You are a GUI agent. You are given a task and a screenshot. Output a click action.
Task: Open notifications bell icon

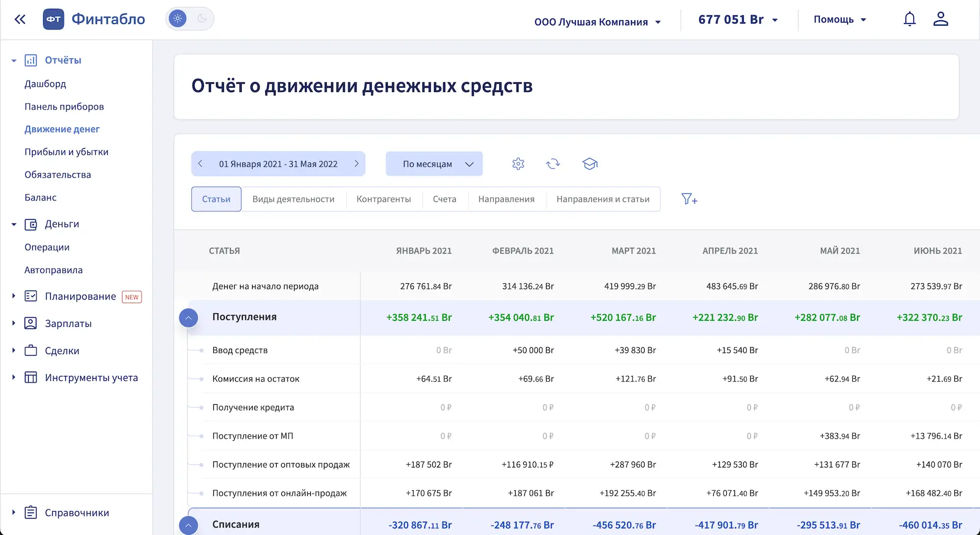click(x=910, y=19)
